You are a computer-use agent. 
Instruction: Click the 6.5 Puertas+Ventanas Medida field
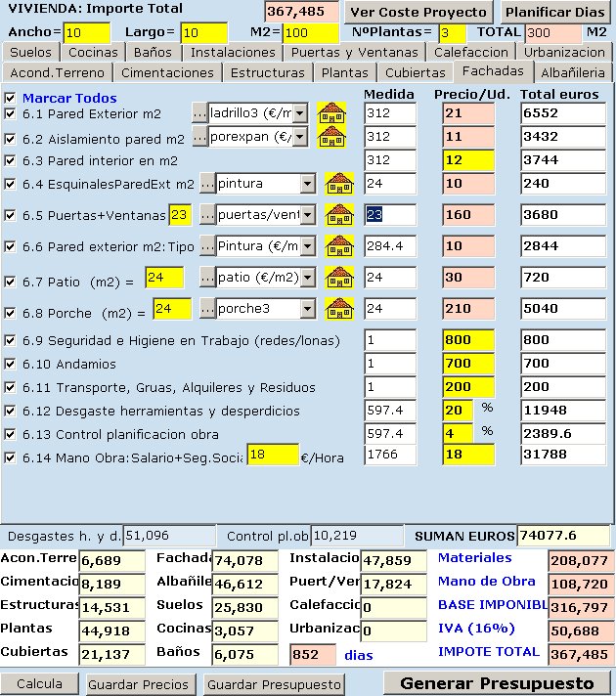click(x=390, y=215)
